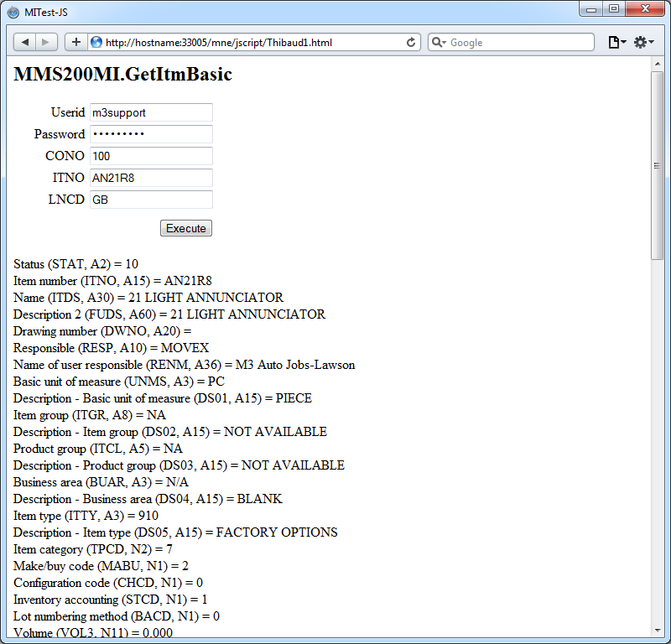Reload the current page

(x=411, y=42)
